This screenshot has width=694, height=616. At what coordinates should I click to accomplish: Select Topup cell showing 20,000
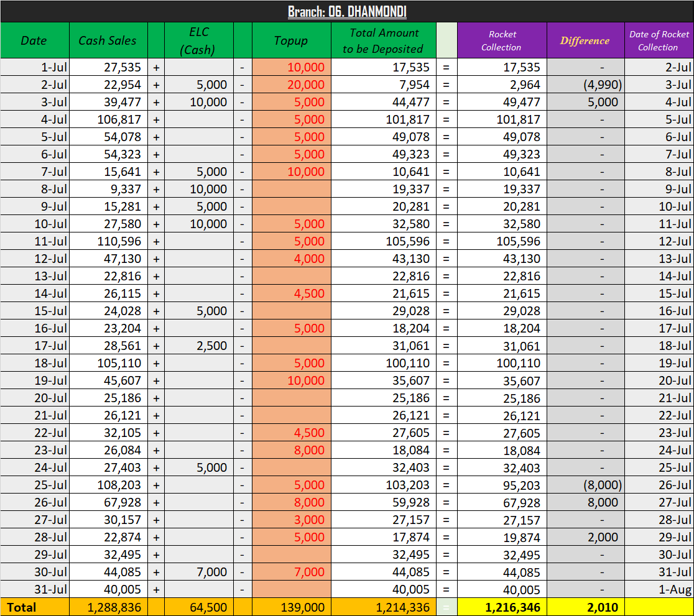(291, 85)
